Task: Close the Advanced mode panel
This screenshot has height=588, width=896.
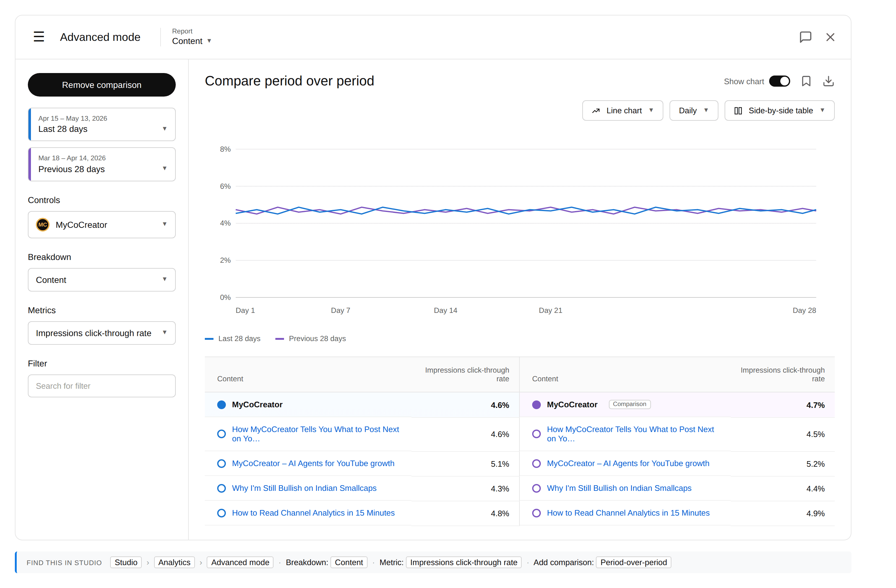Action: click(x=830, y=37)
